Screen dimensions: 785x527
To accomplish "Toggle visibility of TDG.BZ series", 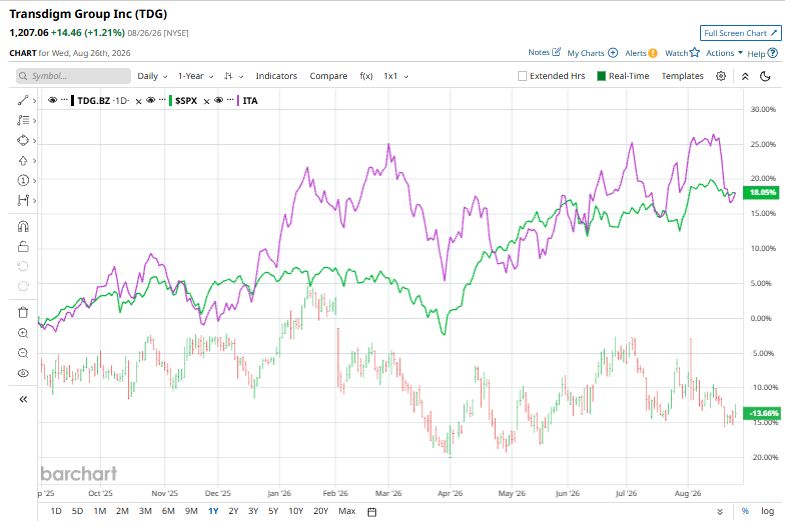I will tap(52, 100).
